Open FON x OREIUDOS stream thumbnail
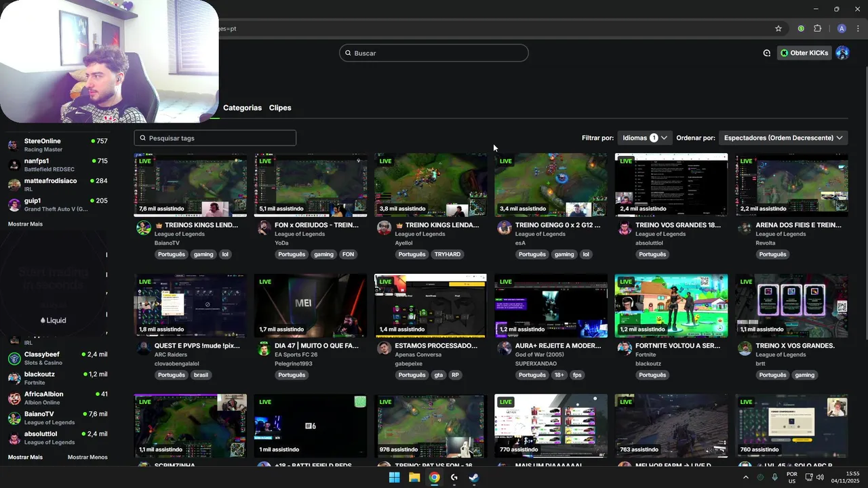Image resolution: width=868 pixels, height=488 pixels. point(311,185)
